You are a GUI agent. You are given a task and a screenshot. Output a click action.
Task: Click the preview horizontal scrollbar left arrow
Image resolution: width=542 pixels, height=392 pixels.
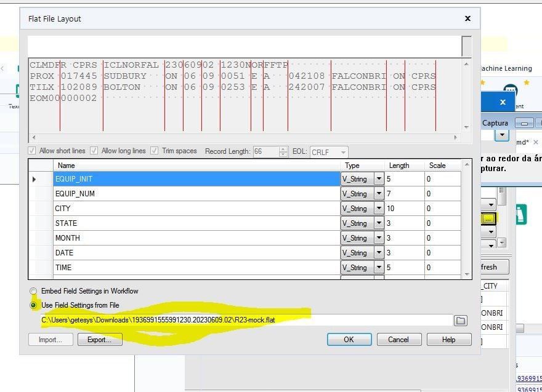(33, 137)
